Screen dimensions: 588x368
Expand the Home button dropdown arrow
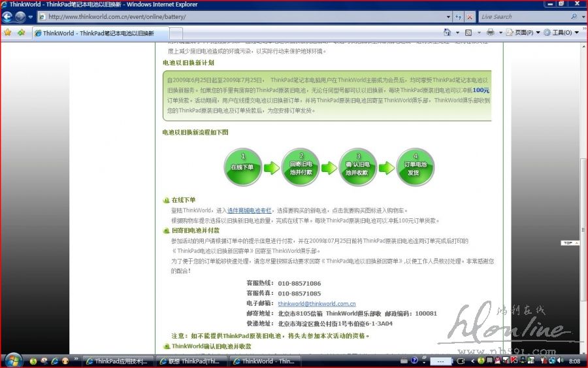click(457, 33)
